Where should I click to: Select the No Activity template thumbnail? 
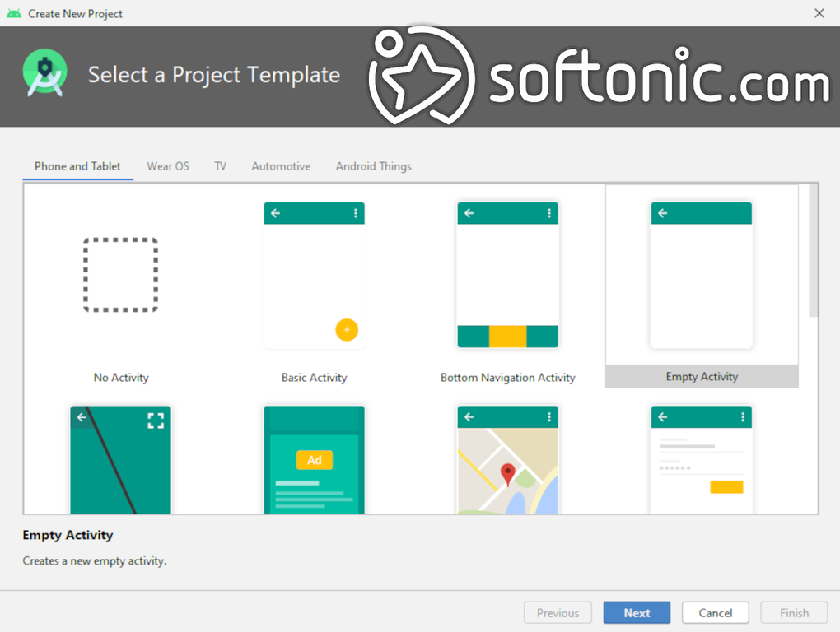[x=120, y=275]
